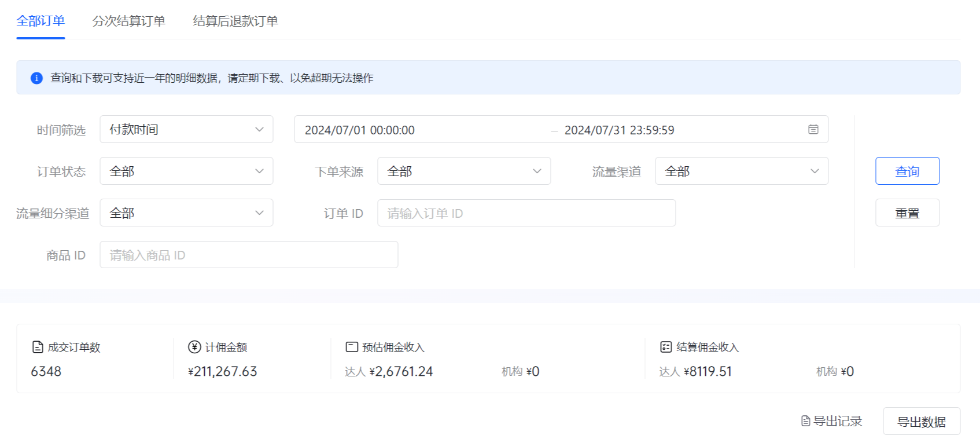Viewport: 980px width, 439px height.
Task: Click the 导出数据 export data button
Action: (x=921, y=422)
